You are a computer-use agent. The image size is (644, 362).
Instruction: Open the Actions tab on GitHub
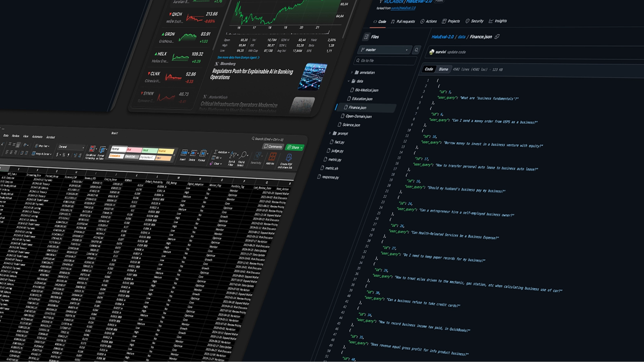pos(428,21)
